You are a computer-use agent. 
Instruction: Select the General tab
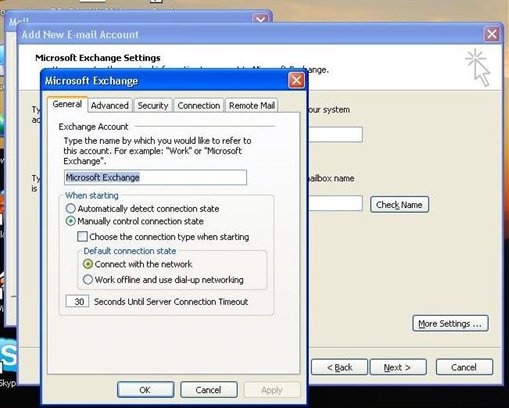click(67, 104)
